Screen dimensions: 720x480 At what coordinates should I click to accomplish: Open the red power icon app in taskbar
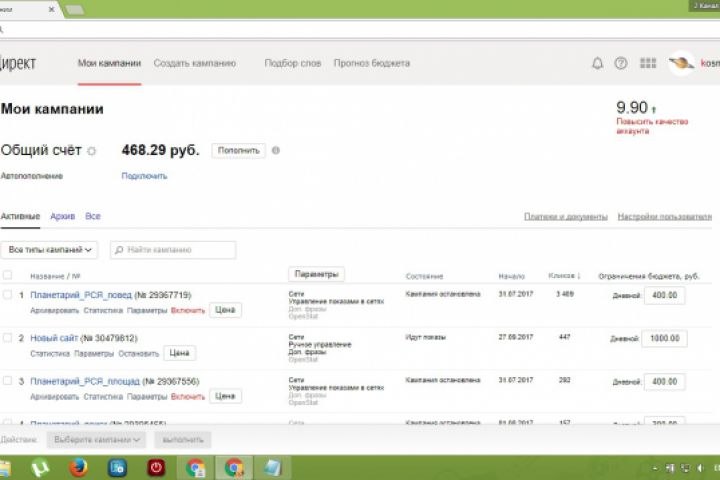pyautogui.click(x=156, y=468)
